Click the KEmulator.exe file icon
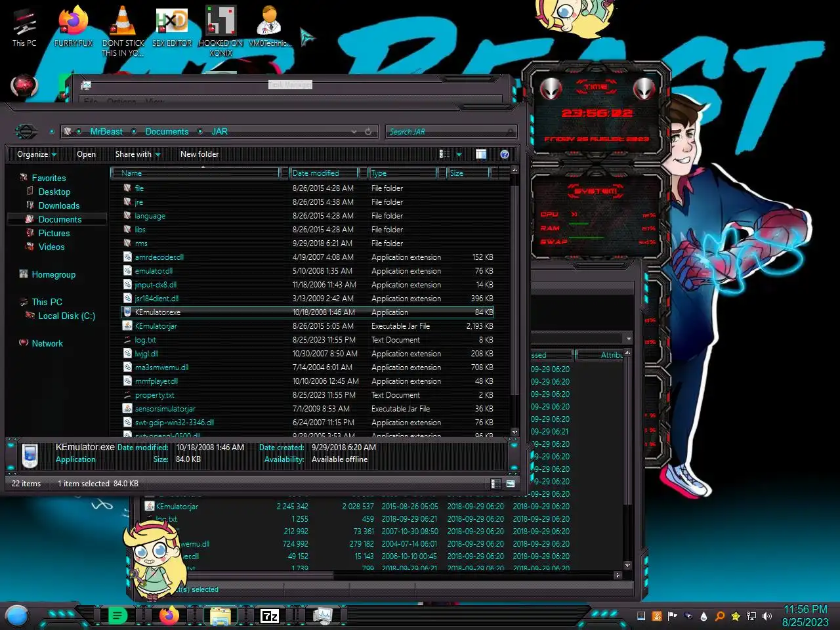The width and height of the screenshot is (840, 630). (127, 312)
